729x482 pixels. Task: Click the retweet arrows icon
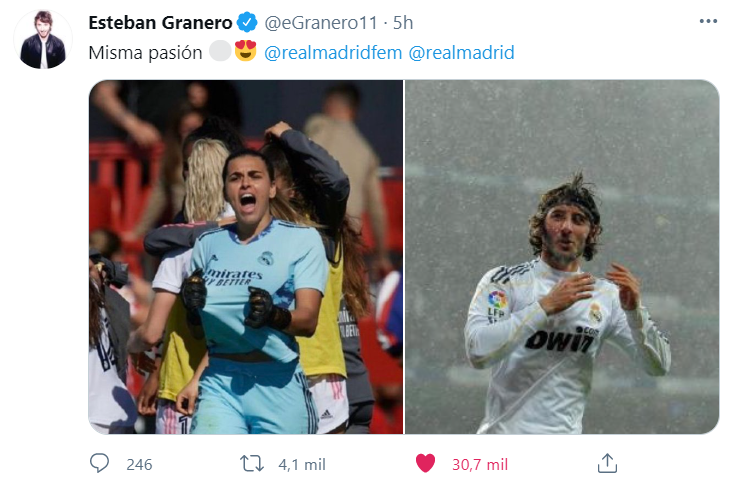point(252,463)
